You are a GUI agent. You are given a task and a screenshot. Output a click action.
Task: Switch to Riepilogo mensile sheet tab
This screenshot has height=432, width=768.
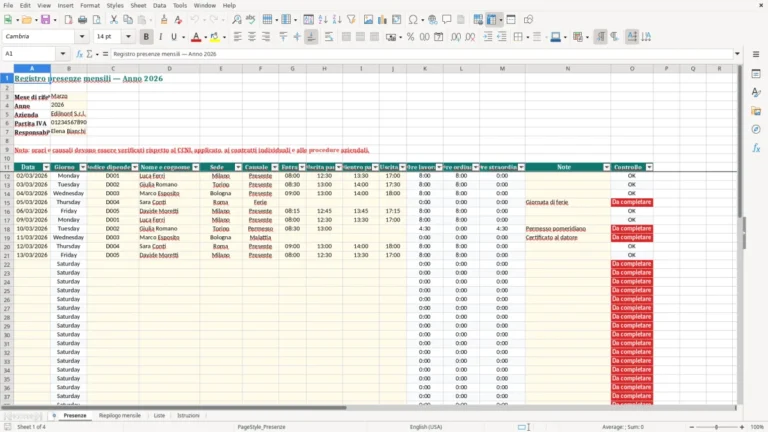120,415
